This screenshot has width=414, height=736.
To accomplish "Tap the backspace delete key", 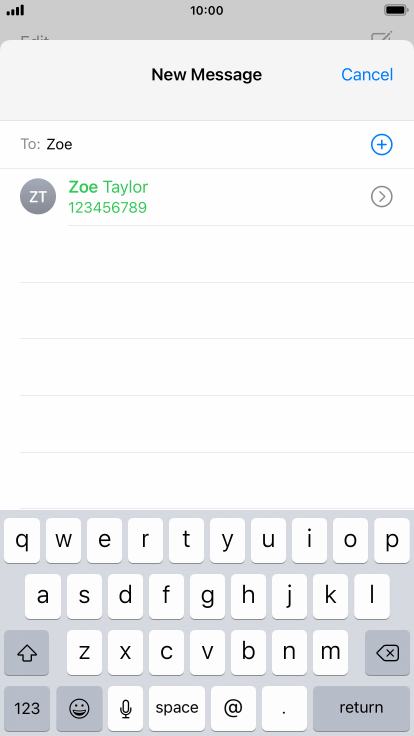I will click(x=388, y=652).
